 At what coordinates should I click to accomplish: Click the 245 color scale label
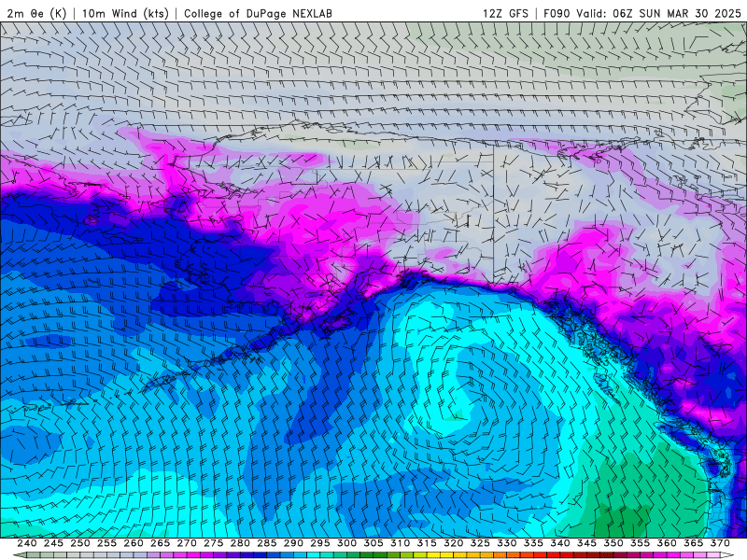[53, 543]
